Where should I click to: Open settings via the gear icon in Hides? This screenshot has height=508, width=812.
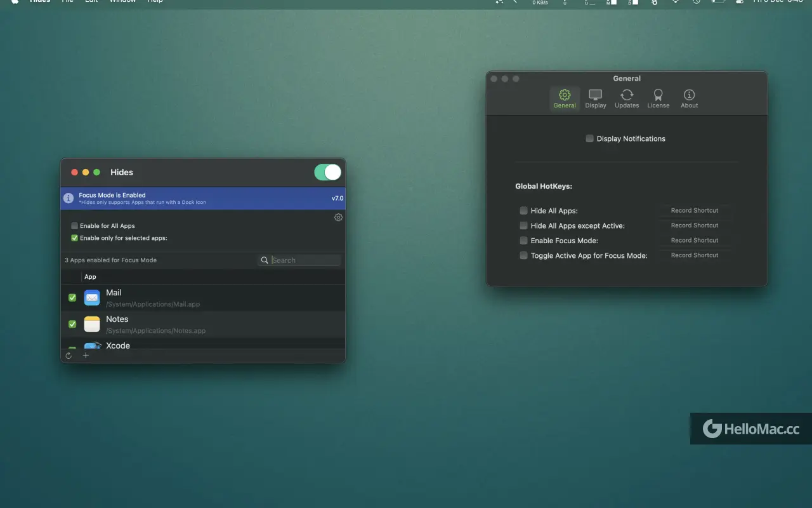[x=338, y=217]
